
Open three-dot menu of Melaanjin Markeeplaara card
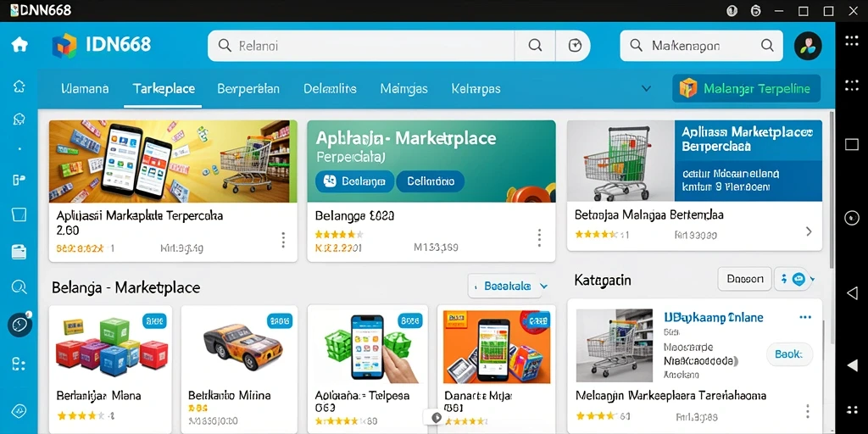(x=807, y=411)
